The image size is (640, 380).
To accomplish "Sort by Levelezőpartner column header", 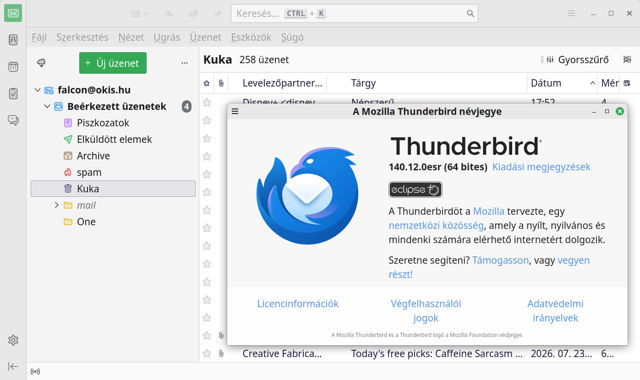I will click(x=282, y=83).
